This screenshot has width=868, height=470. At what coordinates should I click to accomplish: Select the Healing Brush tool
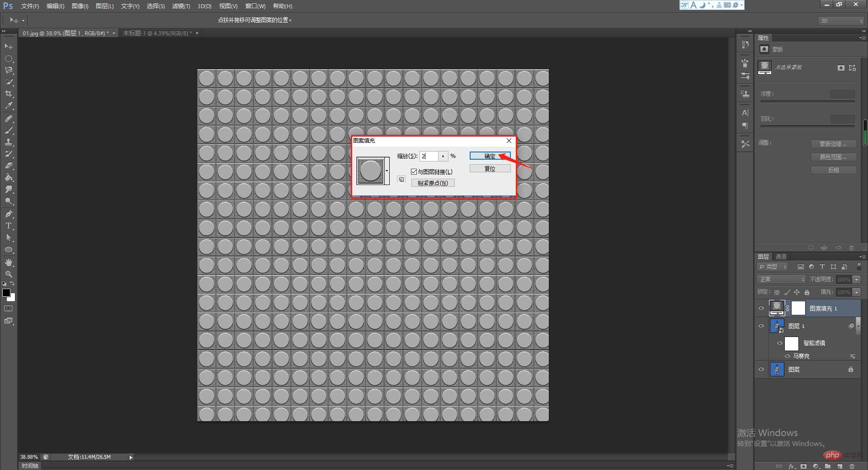[x=9, y=119]
